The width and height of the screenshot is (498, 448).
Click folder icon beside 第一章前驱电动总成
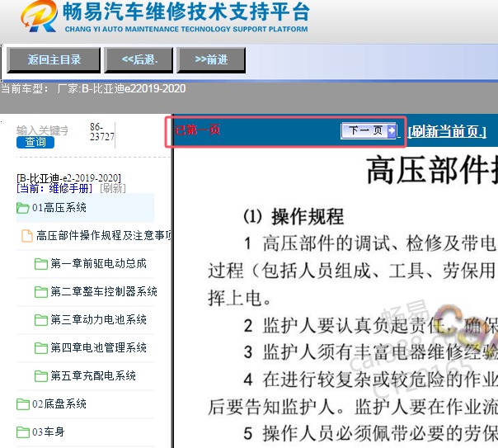pos(41,264)
